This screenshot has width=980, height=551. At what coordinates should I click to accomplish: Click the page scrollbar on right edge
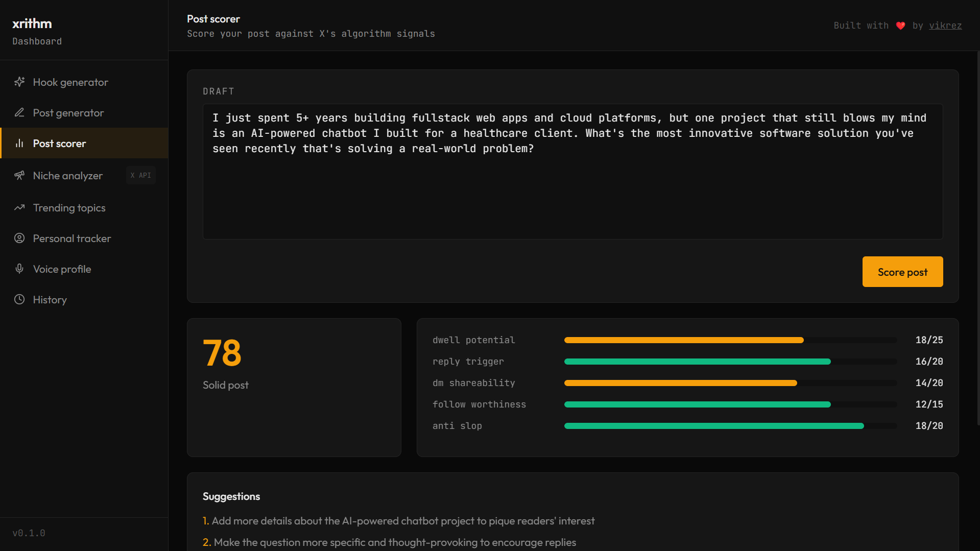tap(978, 238)
